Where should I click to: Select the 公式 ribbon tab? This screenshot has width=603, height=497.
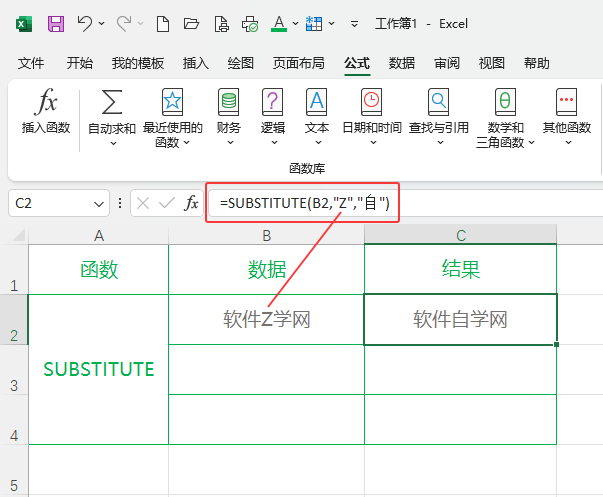tap(357, 63)
